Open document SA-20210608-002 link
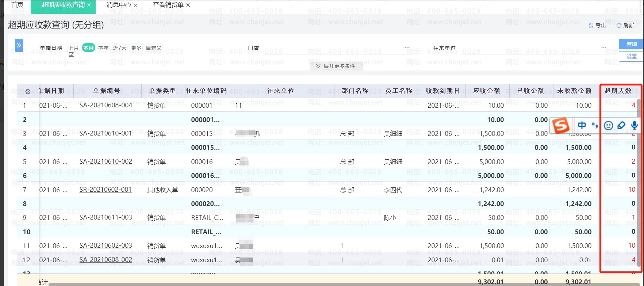644x286 pixels. click(x=106, y=260)
